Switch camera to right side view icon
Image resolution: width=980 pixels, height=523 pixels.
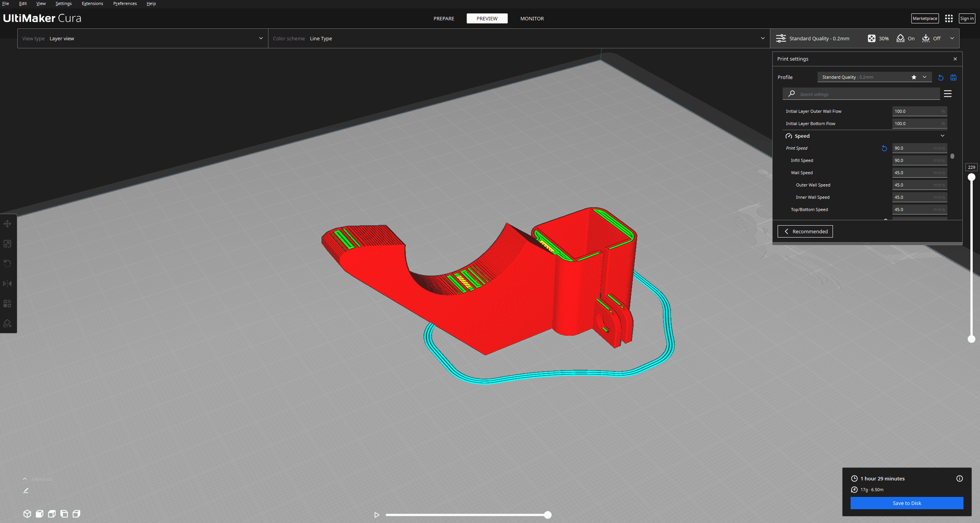[76, 513]
